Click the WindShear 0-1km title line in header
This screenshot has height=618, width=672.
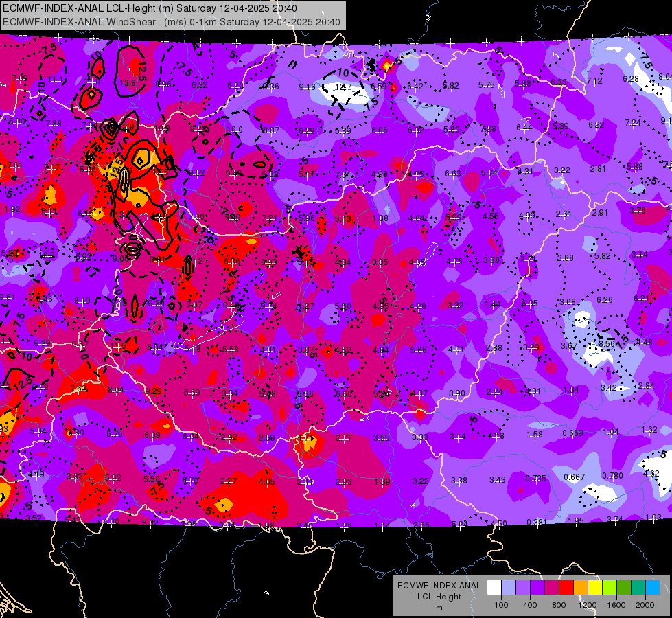pyautogui.click(x=172, y=22)
